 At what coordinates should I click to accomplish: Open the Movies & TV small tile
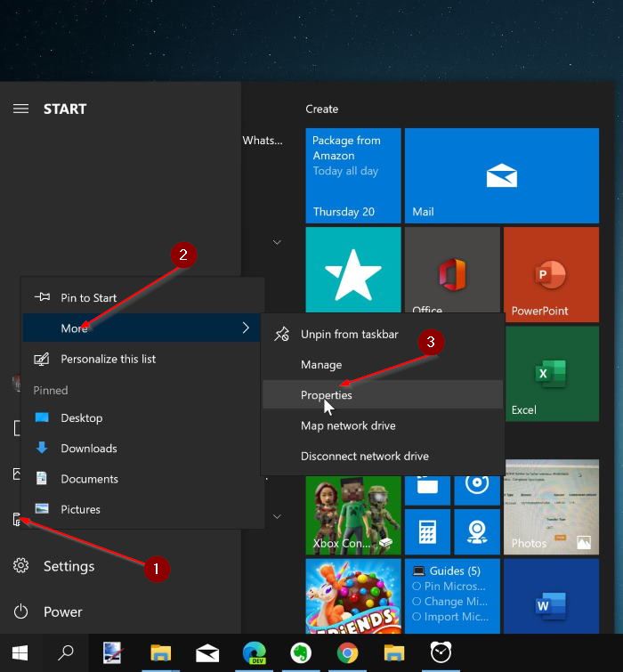(427, 490)
